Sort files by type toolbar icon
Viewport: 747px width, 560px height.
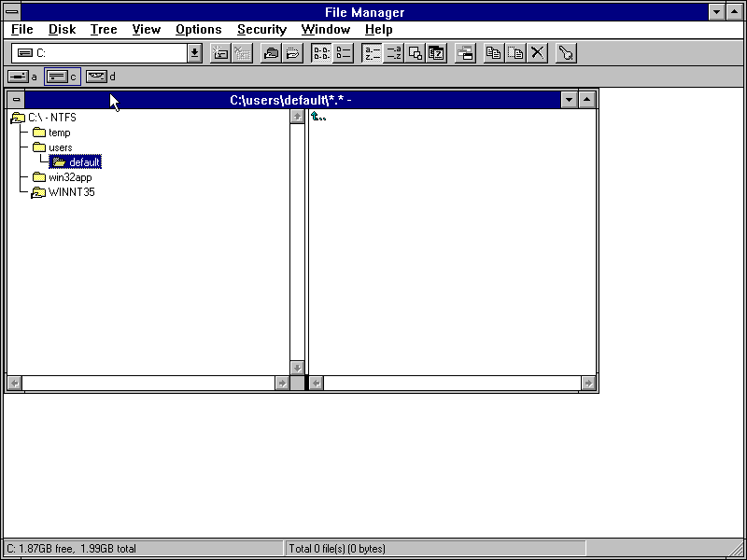click(x=393, y=53)
